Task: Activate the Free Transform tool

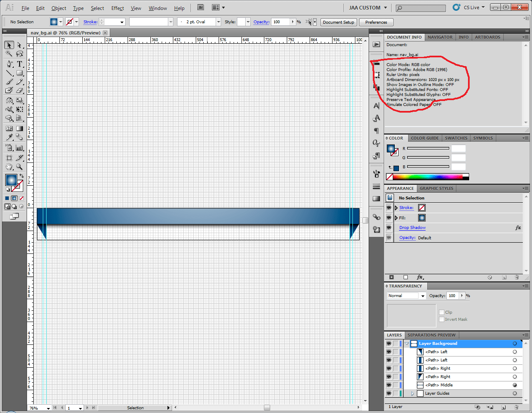Action: [x=19, y=109]
